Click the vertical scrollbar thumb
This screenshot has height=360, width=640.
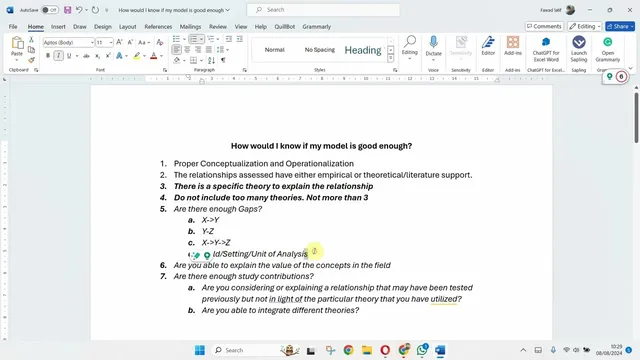pyautogui.click(x=636, y=118)
